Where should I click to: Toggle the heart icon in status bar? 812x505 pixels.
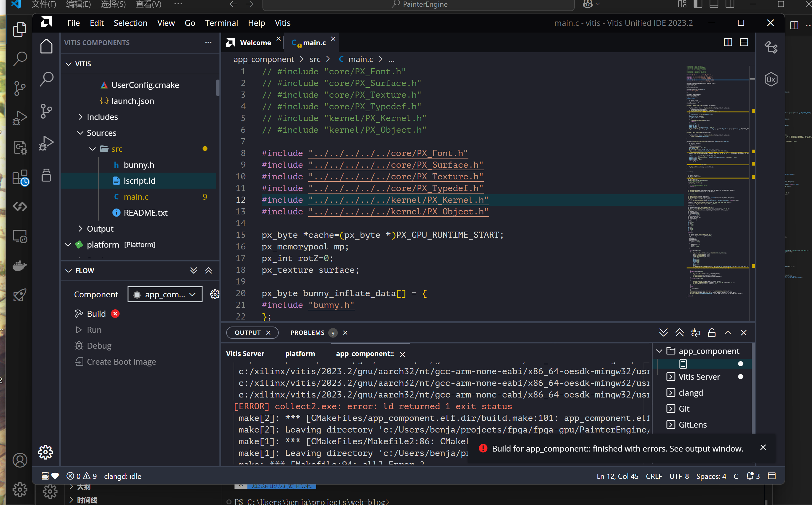(x=55, y=476)
